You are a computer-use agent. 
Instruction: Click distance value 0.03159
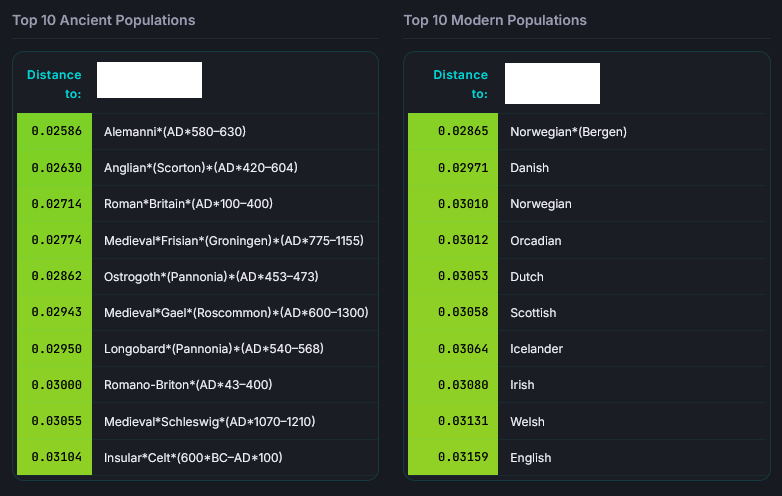point(463,457)
